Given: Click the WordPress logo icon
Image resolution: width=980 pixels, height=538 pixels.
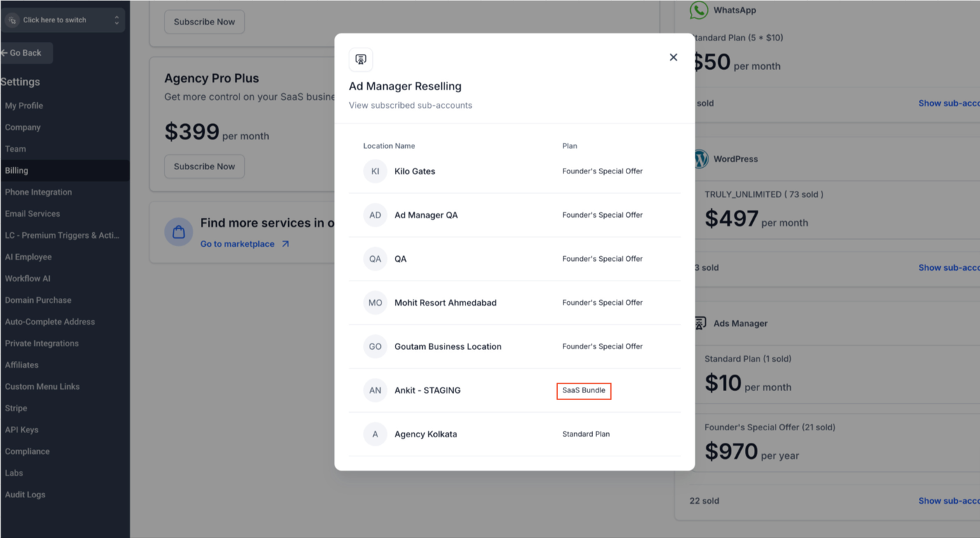Looking at the screenshot, I should (x=700, y=159).
